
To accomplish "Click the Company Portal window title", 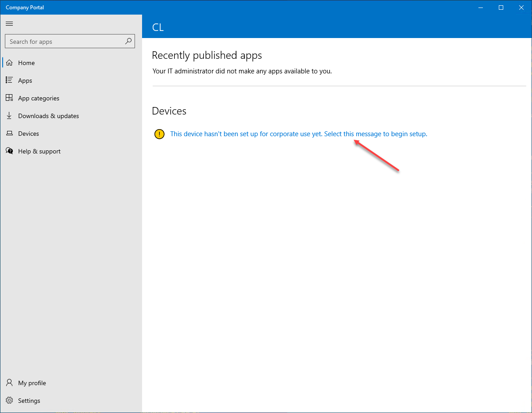I will coord(25,8).
